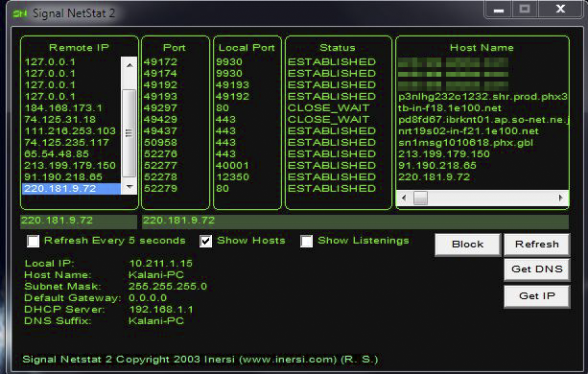Click Default Gateway value 0.0.0.0

click(x=148, y=298)
